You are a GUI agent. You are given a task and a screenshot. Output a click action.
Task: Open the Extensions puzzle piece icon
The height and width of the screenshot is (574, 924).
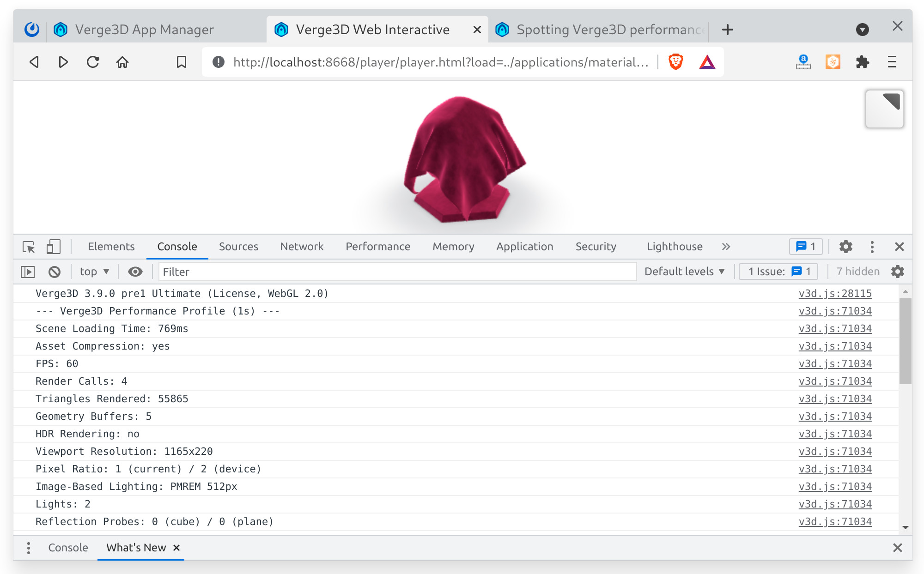pos(862,62)
